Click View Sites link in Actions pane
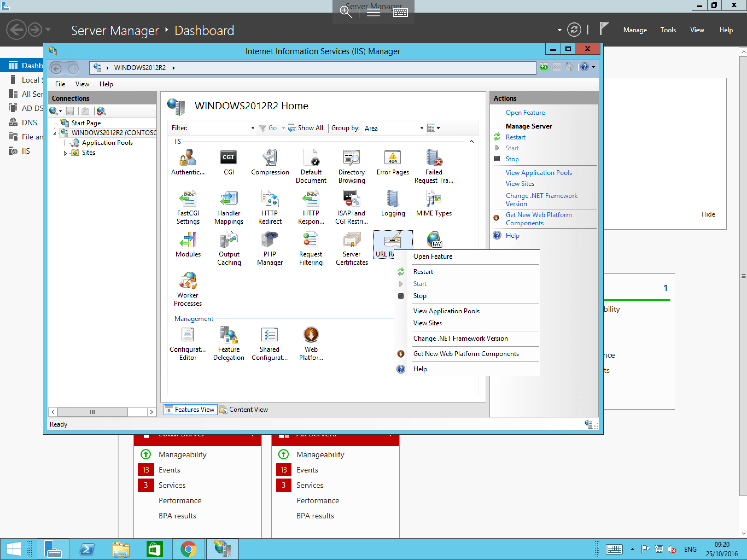This screenshot has width=747, height=560. (520, 184)
